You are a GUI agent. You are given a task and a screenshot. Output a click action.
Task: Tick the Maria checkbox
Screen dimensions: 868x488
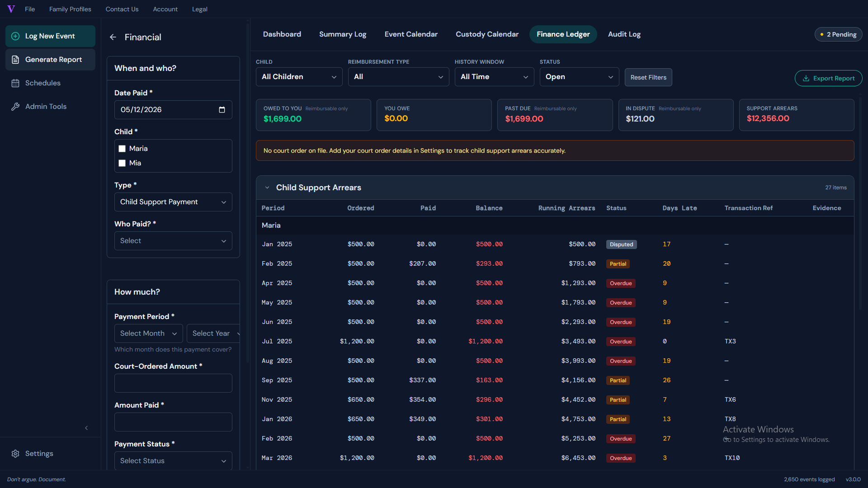(122, 149)
